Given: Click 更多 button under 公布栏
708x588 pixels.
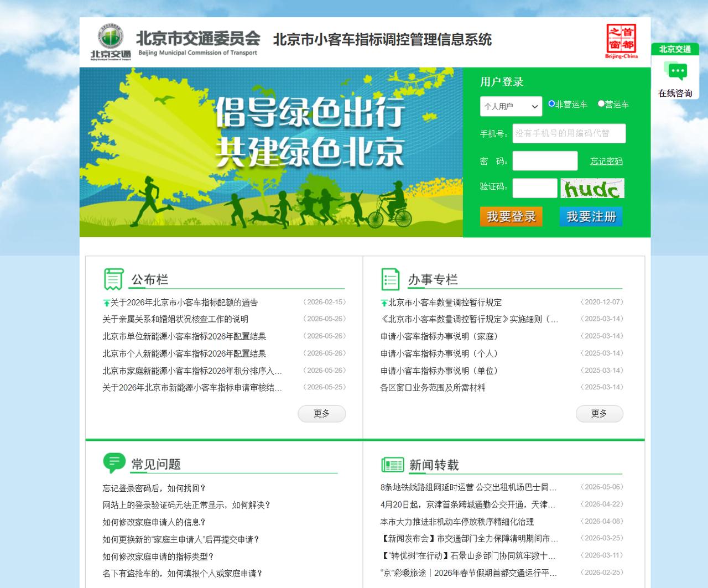Looking at the screenshot, I should (x=322, y=414).
